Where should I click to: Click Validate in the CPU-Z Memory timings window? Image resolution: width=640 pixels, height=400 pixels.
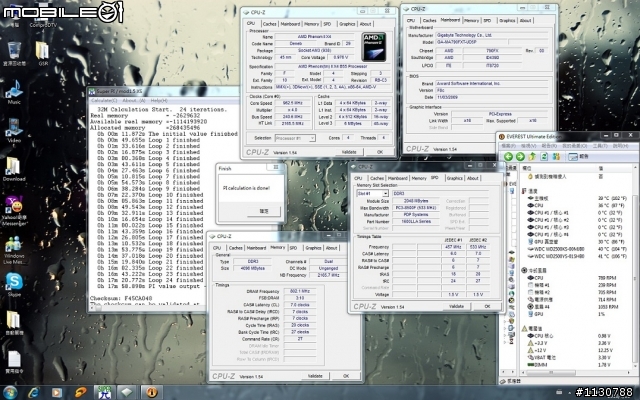click(315, 376)
